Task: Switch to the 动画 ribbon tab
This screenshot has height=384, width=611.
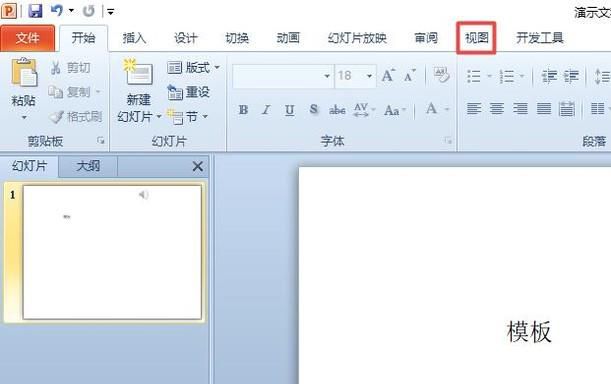Action: 288,38
